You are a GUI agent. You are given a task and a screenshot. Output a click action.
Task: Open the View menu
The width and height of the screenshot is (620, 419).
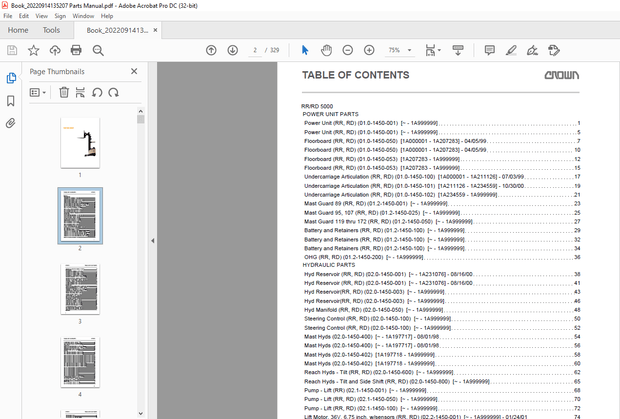point(42,16)
